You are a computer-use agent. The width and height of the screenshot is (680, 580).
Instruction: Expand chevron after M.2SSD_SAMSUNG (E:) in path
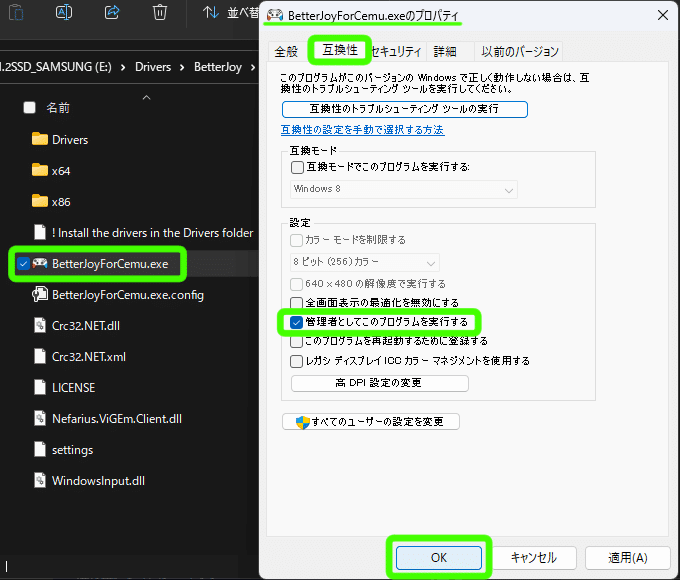tap(123, 67)
